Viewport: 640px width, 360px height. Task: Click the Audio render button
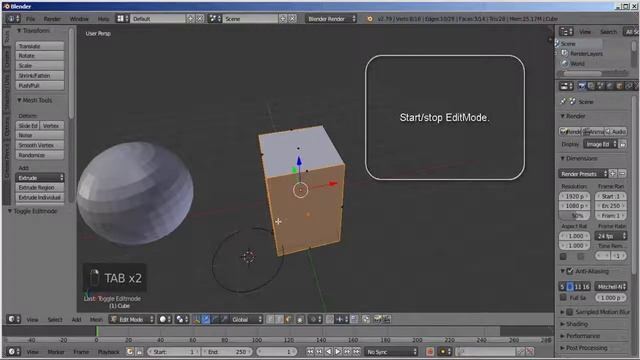(x=616, y=131)
